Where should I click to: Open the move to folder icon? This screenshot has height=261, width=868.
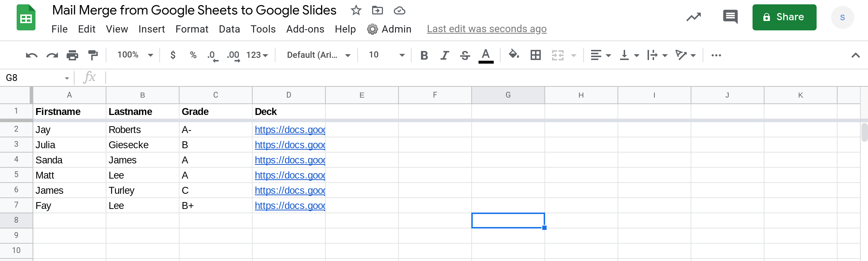coord(378,10)
